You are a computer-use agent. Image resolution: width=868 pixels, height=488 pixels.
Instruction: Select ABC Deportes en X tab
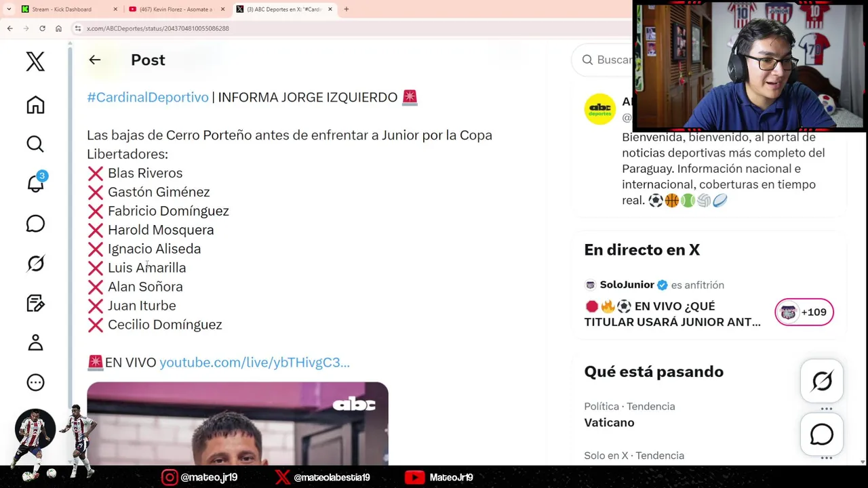285,9
